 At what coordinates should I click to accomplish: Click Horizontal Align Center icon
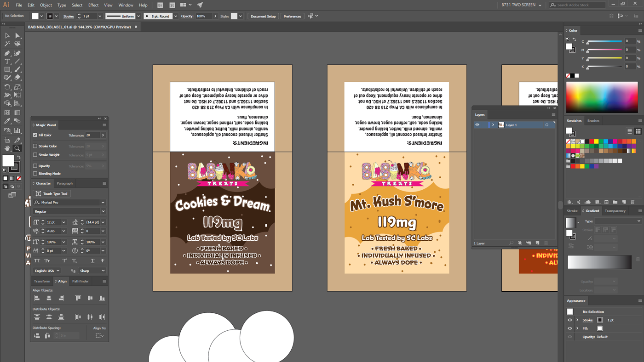(49, 298)
